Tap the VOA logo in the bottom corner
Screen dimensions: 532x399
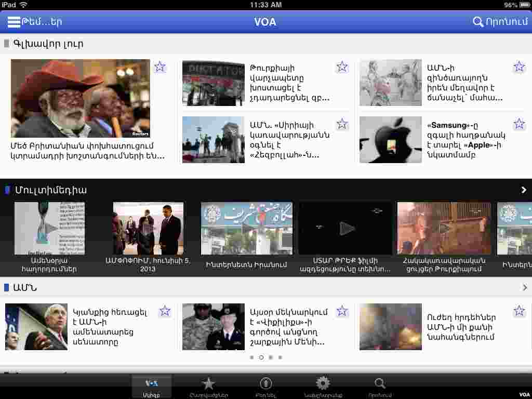click(x=524, y=394)
